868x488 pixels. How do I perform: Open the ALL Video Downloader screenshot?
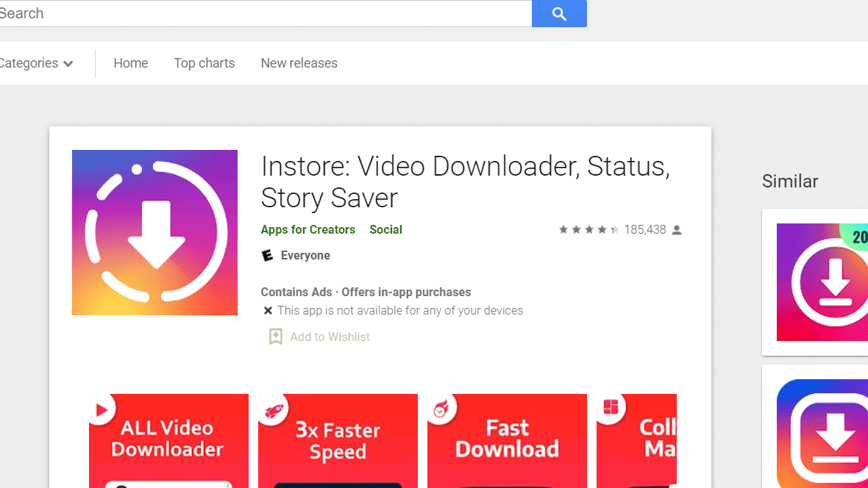(x=169, y=441)
